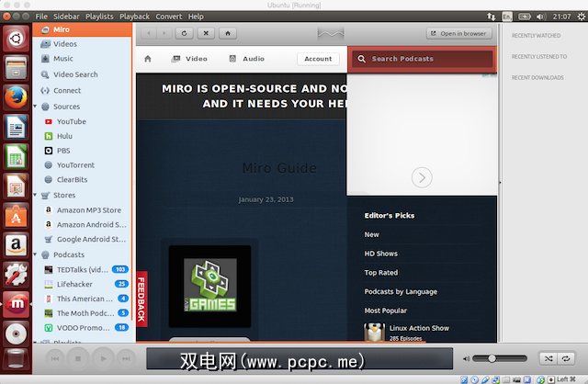Click the Miro Guide home icon

click(148, 59)
